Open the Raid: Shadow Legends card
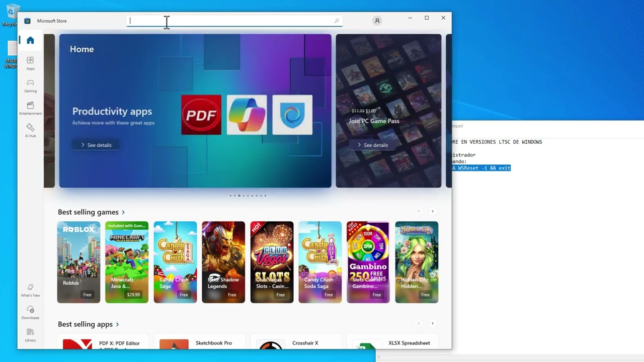 tap(223, 262)
